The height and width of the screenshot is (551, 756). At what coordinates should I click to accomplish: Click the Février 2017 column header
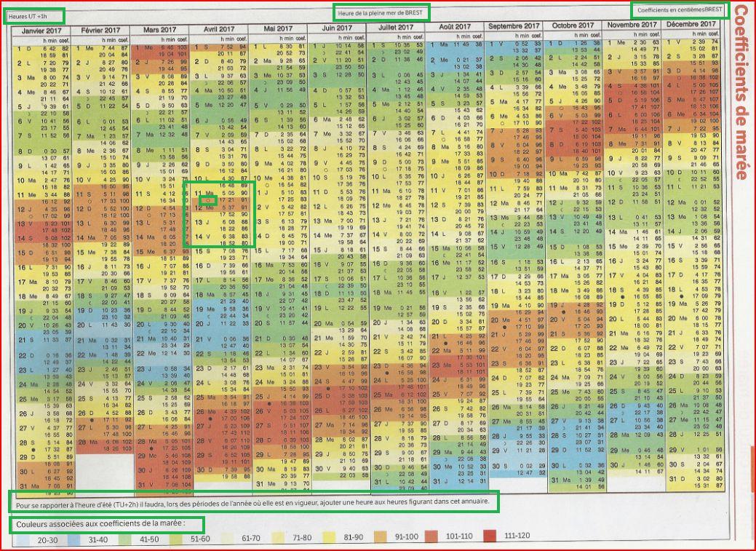coord(102,30)
